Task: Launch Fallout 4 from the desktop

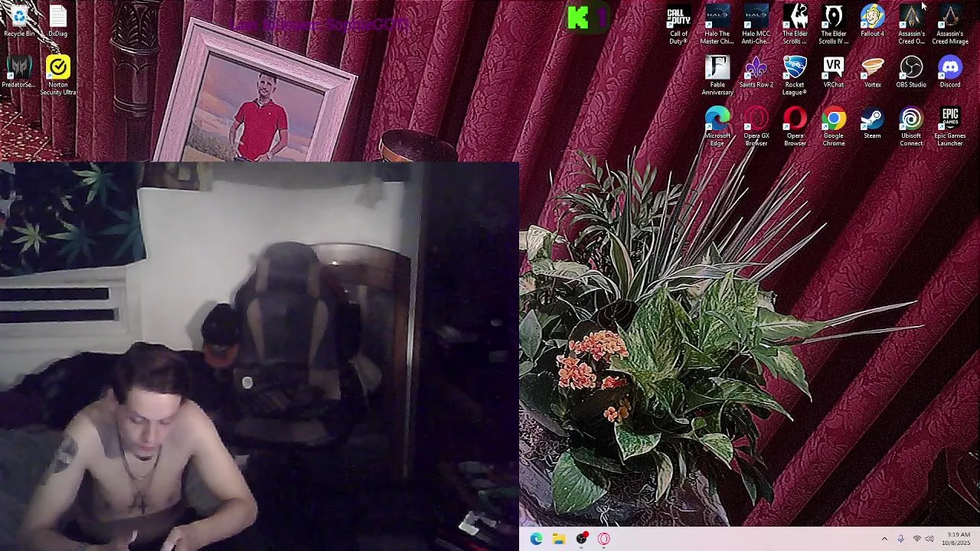Action: coord(872,21)
